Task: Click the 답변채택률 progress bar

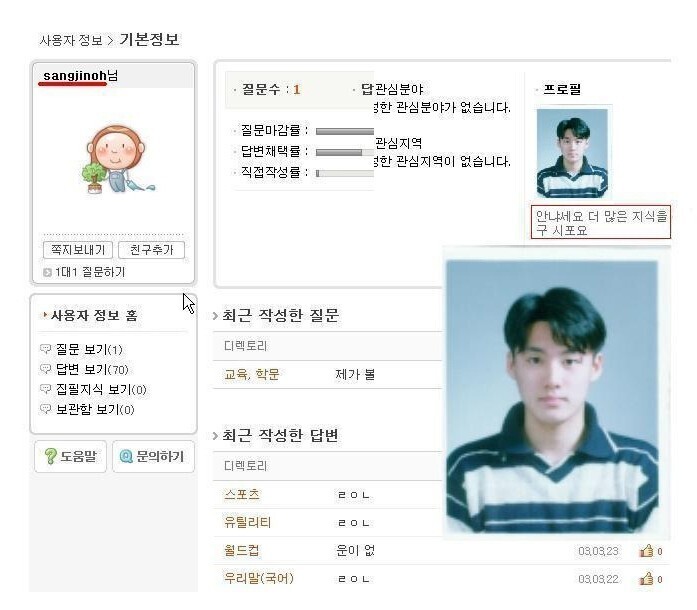Action: tap(345, 152)
